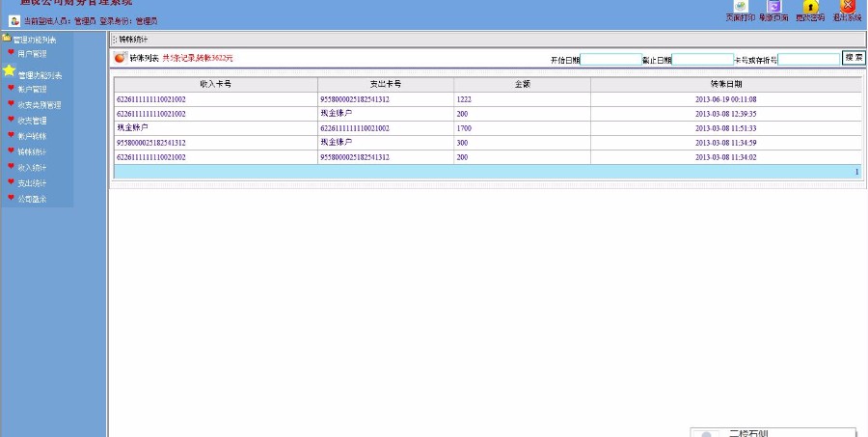The image size is (868, 437).
Task: Click the 转帐日期 column header
Action: click(x=726, y=85)
